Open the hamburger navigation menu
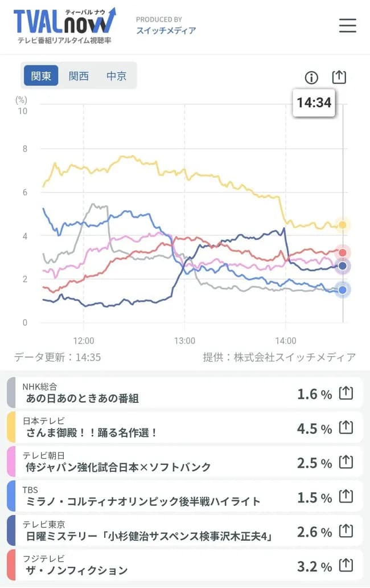 click(x=347, y=26)
